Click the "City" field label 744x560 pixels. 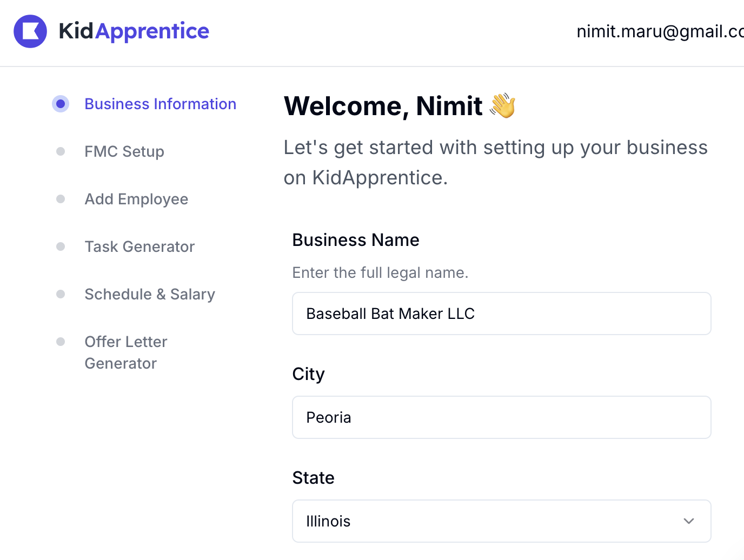pyautogui.click(x=309, y=374)
